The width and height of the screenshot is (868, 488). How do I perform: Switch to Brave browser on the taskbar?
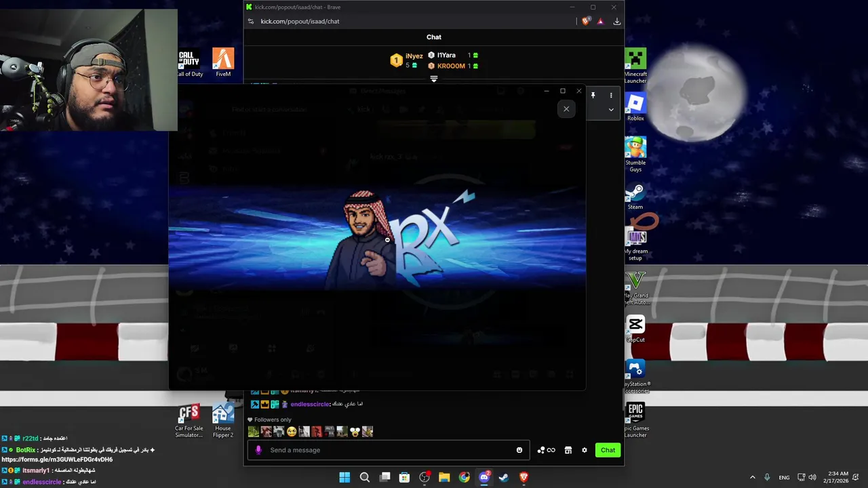[524, 477]
